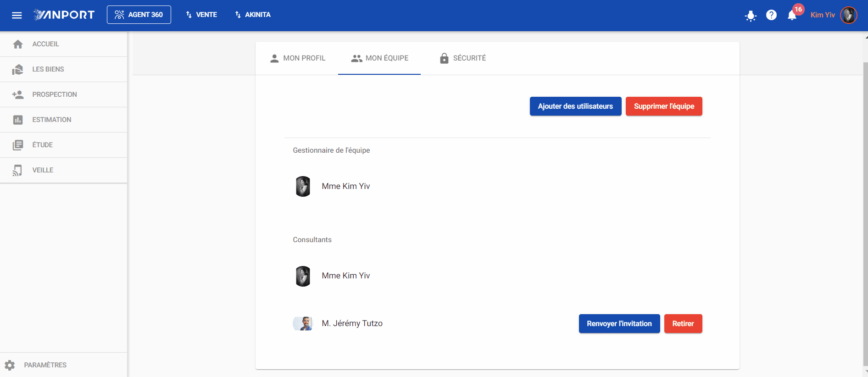Image resolution: width=868 pixels, height=377 pixels.
Task: Open Kim Yiv profile avatar menu
Action: click(x=849, y=15)
